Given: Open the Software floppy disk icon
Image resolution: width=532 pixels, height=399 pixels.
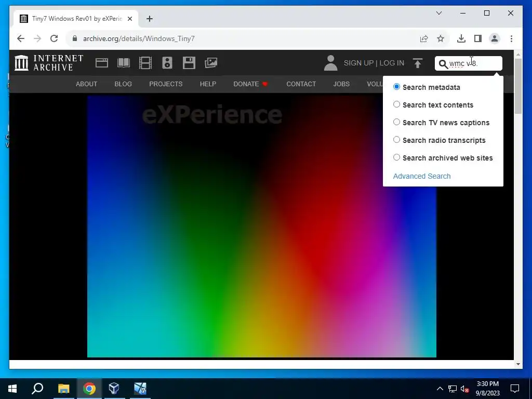Looking at the screenshot, I should point(189,63).
